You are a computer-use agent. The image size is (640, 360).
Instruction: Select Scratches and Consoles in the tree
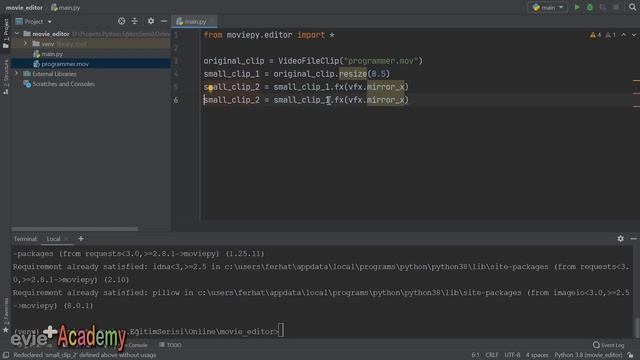pos(63,84)
